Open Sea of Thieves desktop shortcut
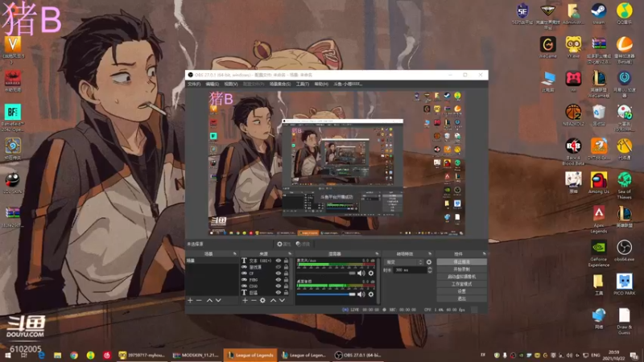This screenshot has width=644, height=362. click(x=625, y=186)
